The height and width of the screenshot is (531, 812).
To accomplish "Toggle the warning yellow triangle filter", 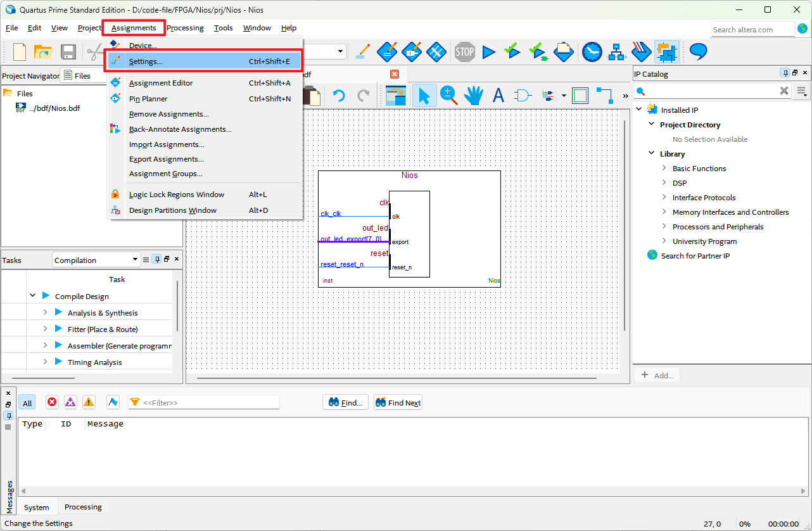I will pyautogui.click(x=89, y=402).
